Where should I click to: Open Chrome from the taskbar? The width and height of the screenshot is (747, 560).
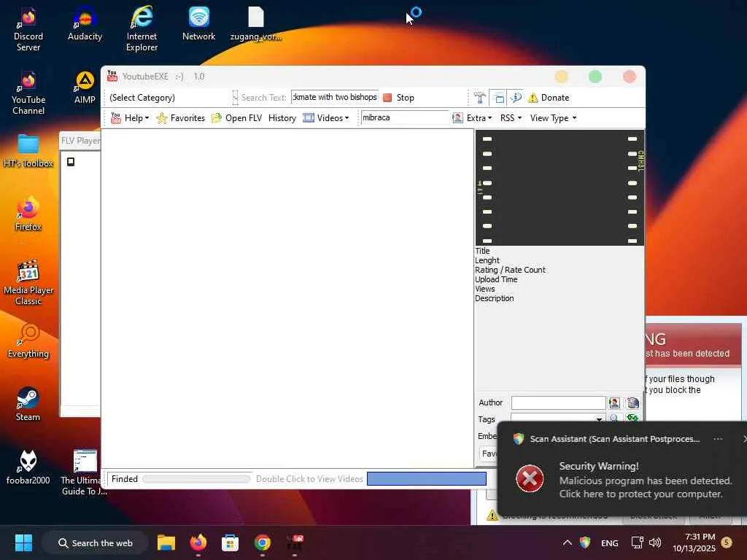[262, 542]
